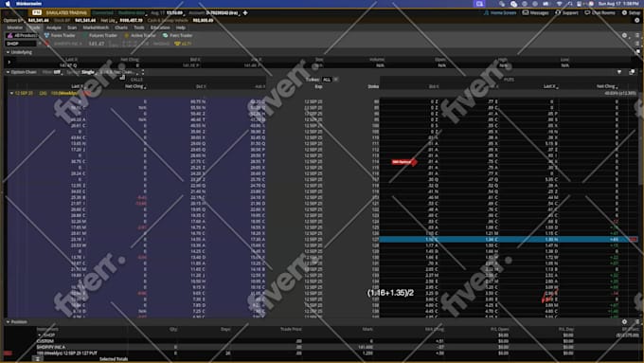This screenshot has width=644, height=363.
Task: Click the Home Screen link
Action: [500, 12]
